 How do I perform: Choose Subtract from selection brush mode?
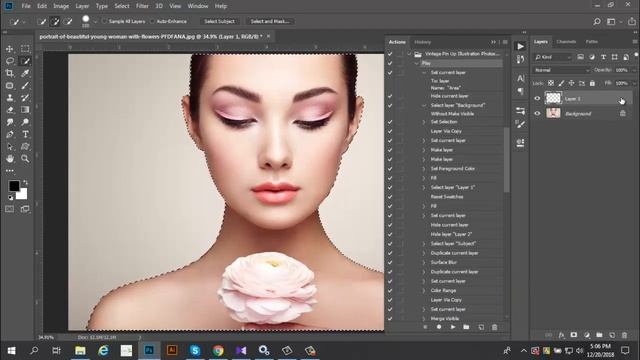pyautogui.click(x=68, y=21)
